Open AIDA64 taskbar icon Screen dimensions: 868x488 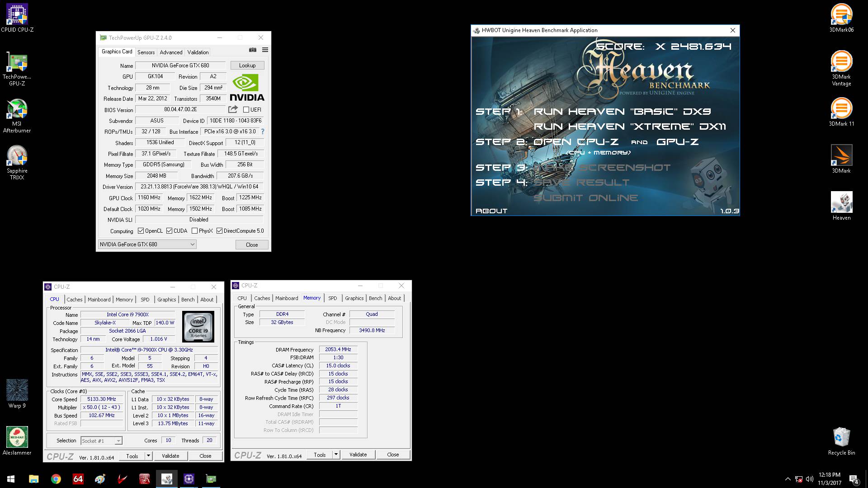click(78, 479)
